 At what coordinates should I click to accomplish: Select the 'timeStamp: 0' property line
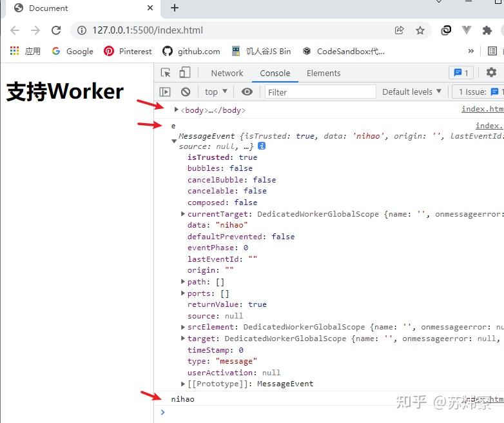click(x=215, y=349)
